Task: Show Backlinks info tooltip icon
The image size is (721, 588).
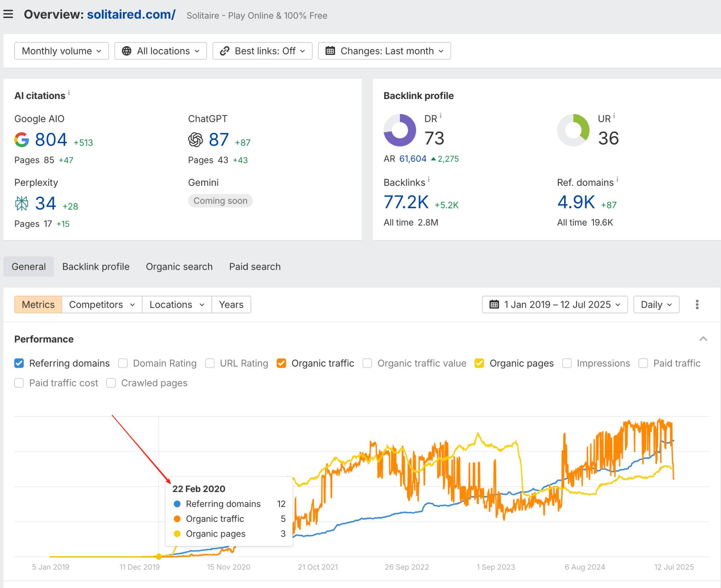Action: (428, 180)
